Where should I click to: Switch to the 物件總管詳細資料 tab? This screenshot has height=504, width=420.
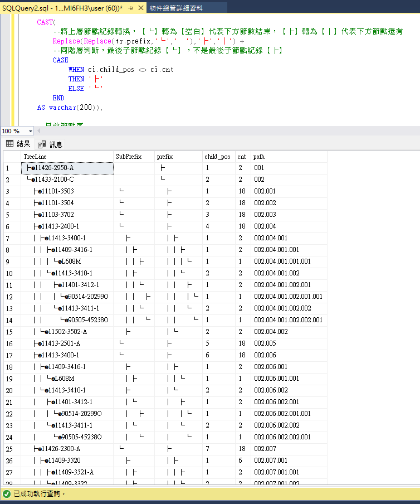point(176,8)
